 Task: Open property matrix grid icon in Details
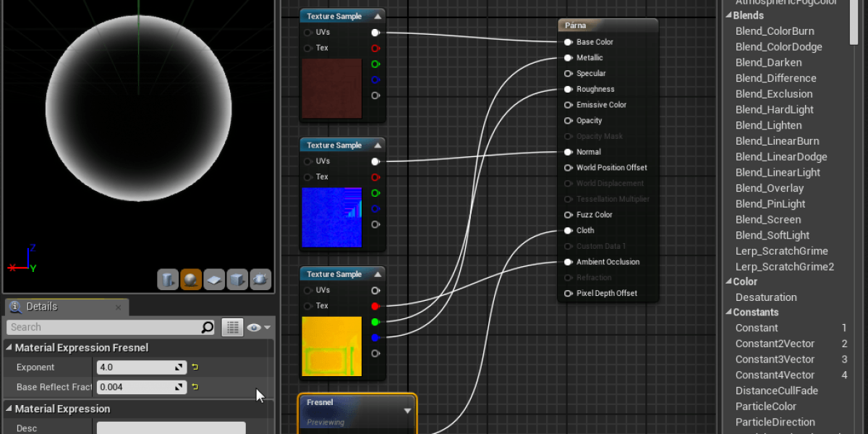coord(231,328)
